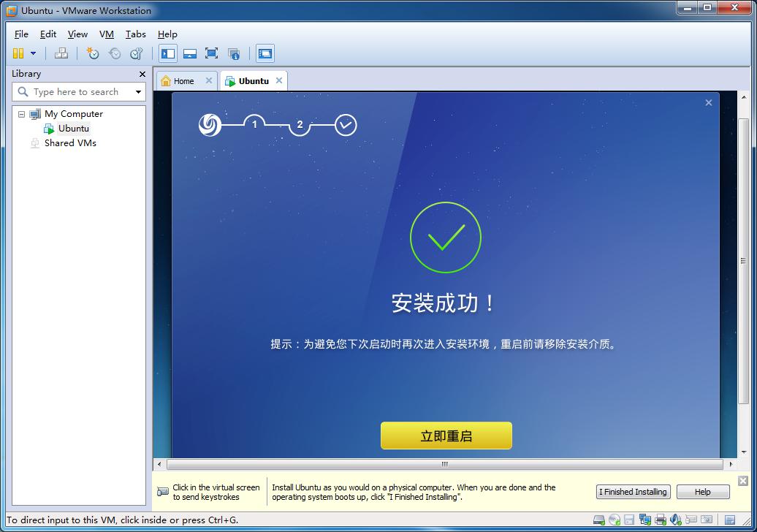757x532 pixels.
Task: Open the Help menu
Action: tap(167, 34)
